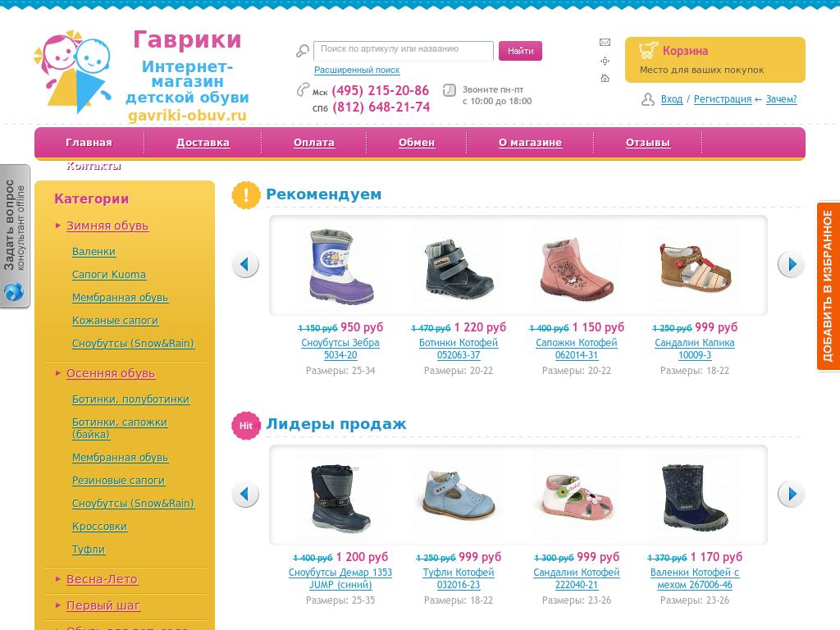This screenshot has height=630, width=840.
Task: Click the Добавить в избранное side button
Action: coord(829,286)
